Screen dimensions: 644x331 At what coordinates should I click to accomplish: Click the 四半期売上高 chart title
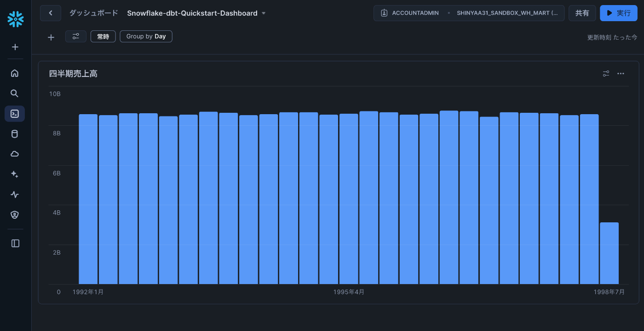click(x=73, y=74)
